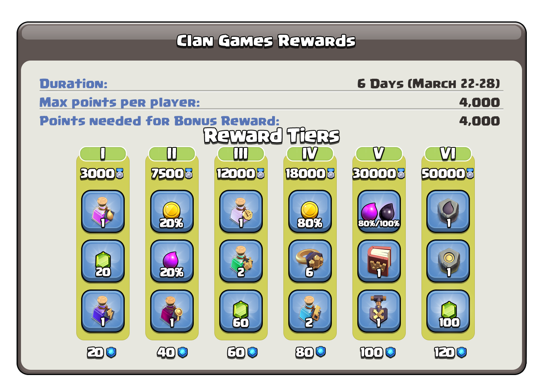Click the Clan Games Rewards title

[266, 41]
